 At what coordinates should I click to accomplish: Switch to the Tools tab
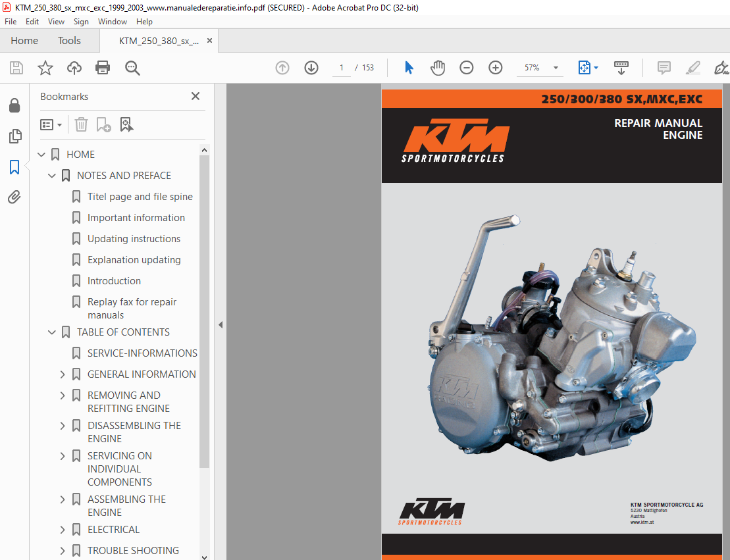[x=69, y=41]
